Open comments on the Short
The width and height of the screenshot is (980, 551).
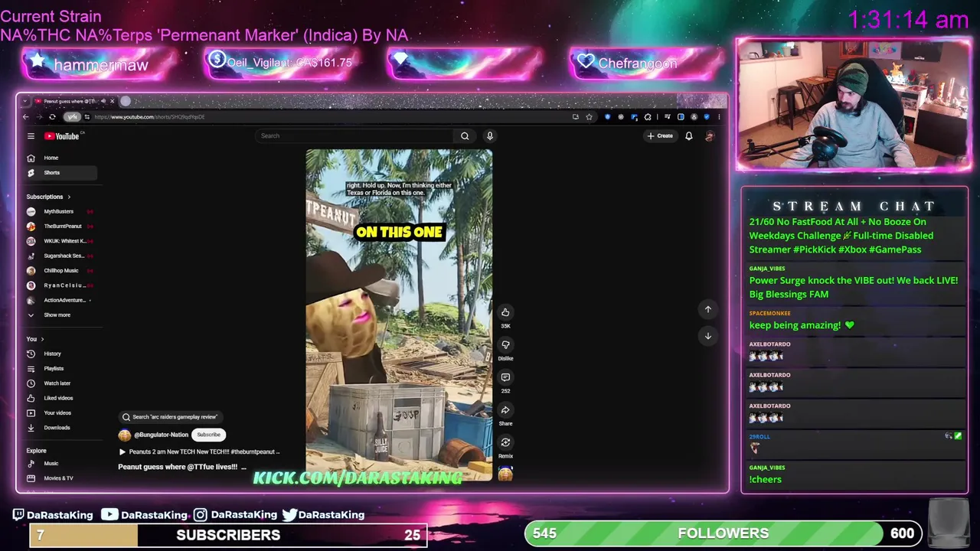click(505, 377)
